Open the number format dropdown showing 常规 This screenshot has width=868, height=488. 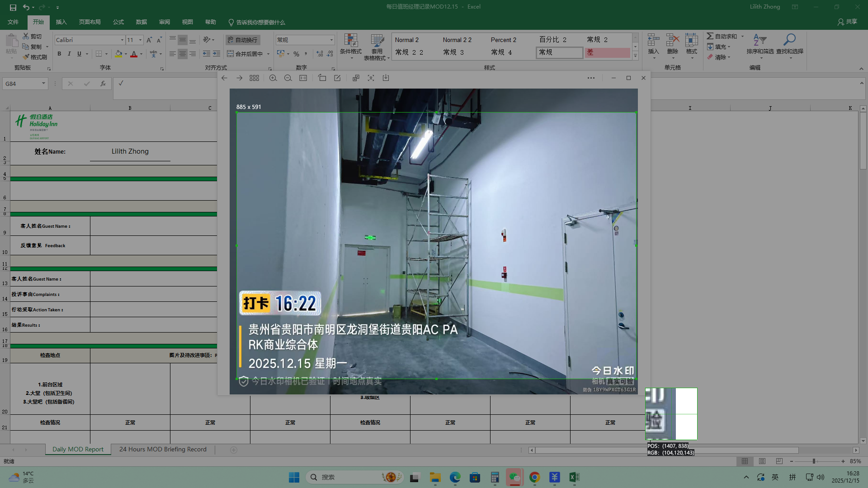pyautogui.click(x=331, y=40)
